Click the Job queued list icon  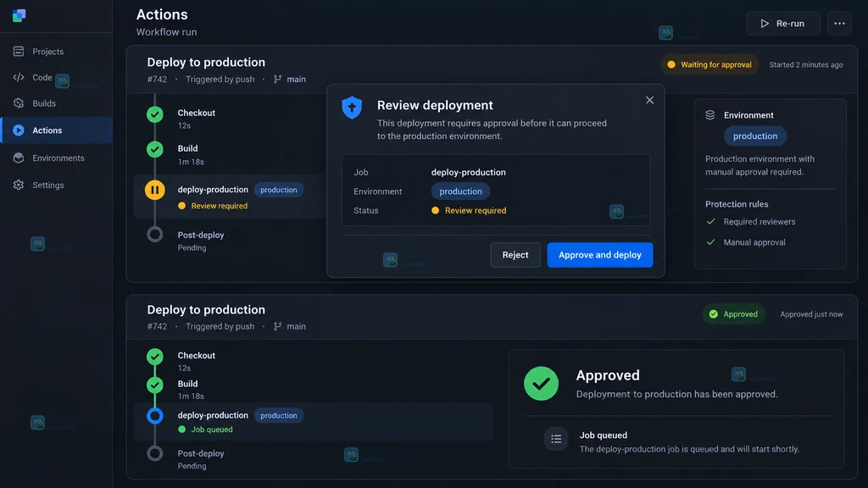click(x=556, y=440)
